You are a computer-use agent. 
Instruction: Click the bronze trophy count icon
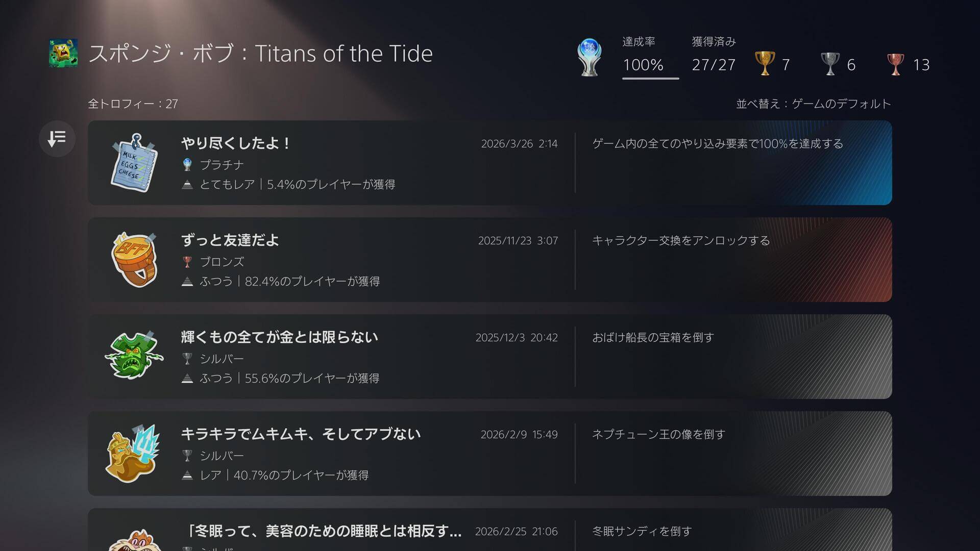tap(895, 64)
